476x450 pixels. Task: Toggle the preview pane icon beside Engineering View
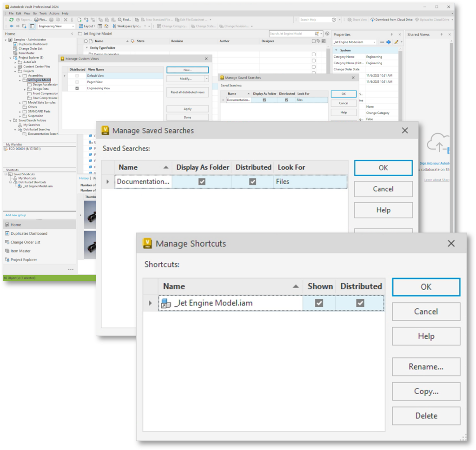point(32,26)
